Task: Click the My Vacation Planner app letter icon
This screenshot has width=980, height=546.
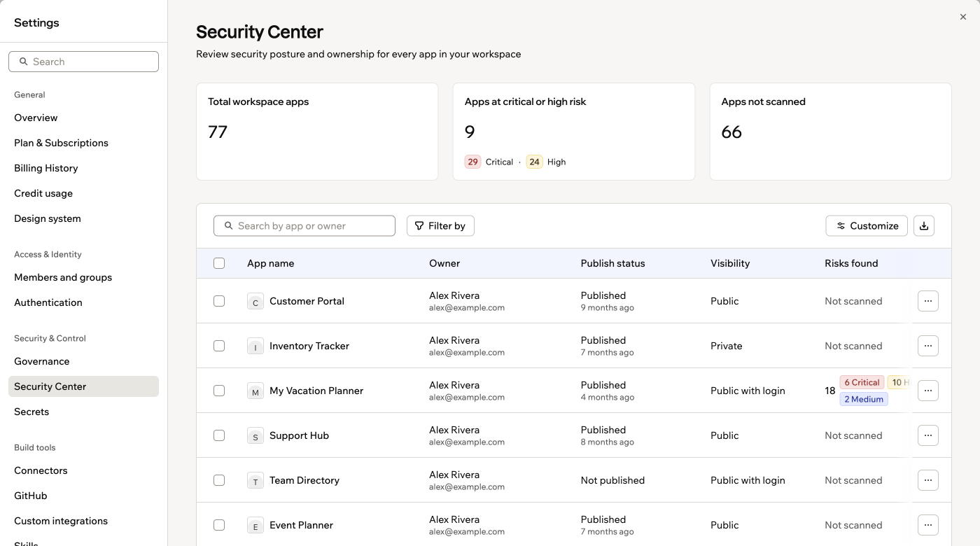Action: pos(255,391)
